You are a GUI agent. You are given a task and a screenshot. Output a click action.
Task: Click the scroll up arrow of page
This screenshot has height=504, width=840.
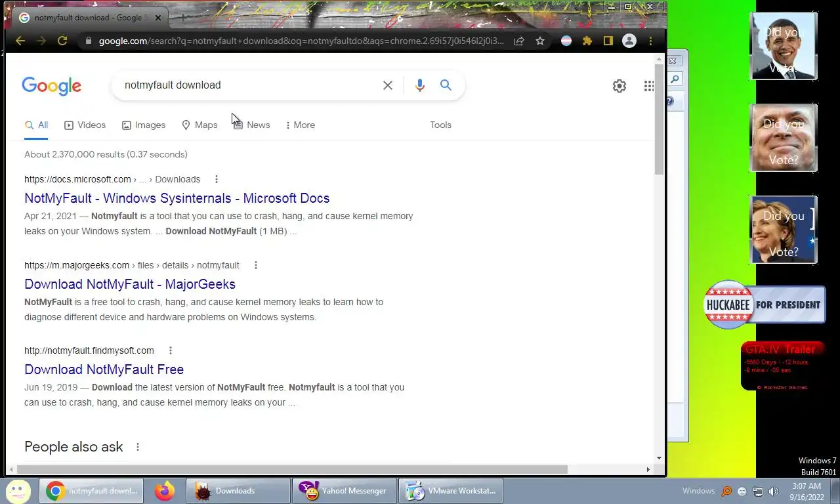pos(659,59)
